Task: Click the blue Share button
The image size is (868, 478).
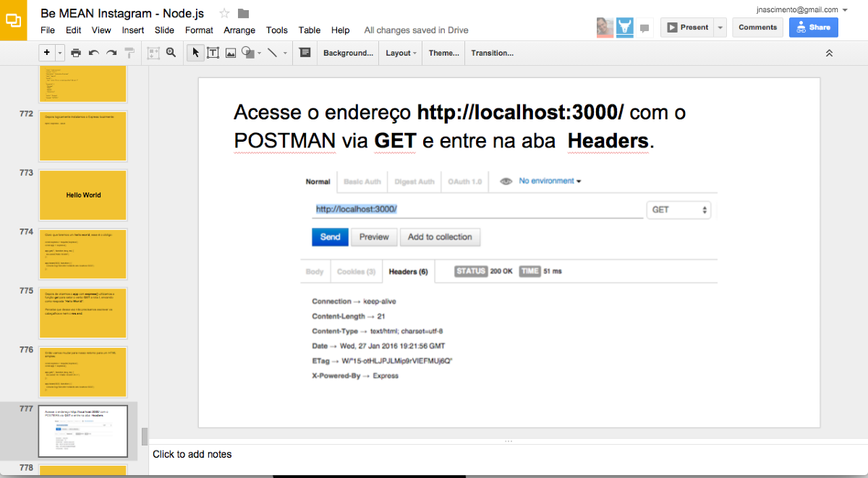Action: tap(814, 27)
